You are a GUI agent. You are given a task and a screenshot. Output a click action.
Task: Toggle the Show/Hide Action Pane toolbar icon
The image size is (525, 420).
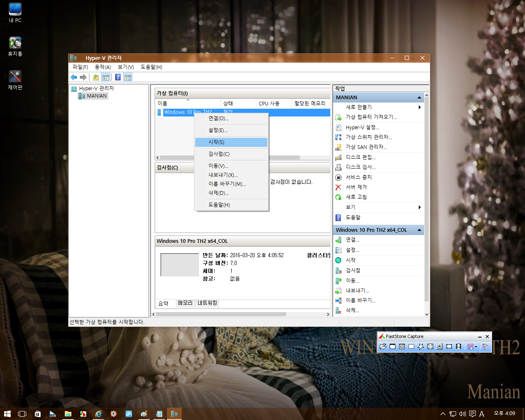(128, 77)
